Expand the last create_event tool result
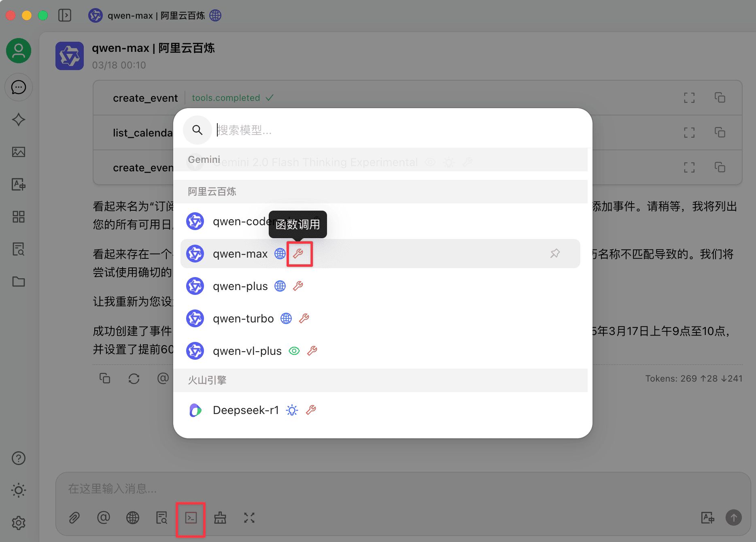This screenshot has height=542, width=756. point(689,167)
